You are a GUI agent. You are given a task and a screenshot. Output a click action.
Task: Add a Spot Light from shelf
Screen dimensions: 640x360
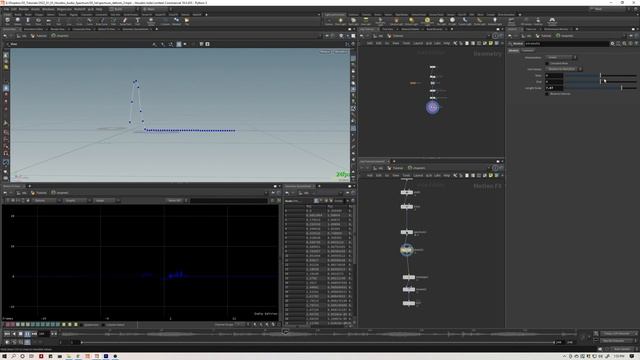tap(353, 21)
